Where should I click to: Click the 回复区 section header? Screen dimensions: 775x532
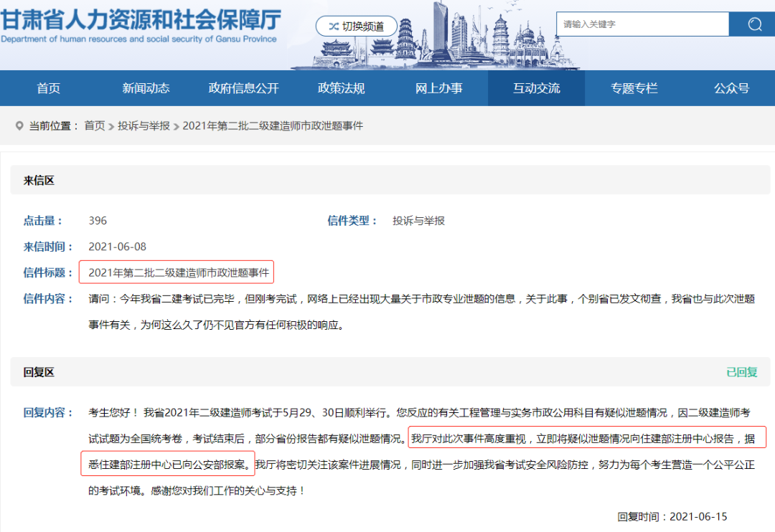39,372
